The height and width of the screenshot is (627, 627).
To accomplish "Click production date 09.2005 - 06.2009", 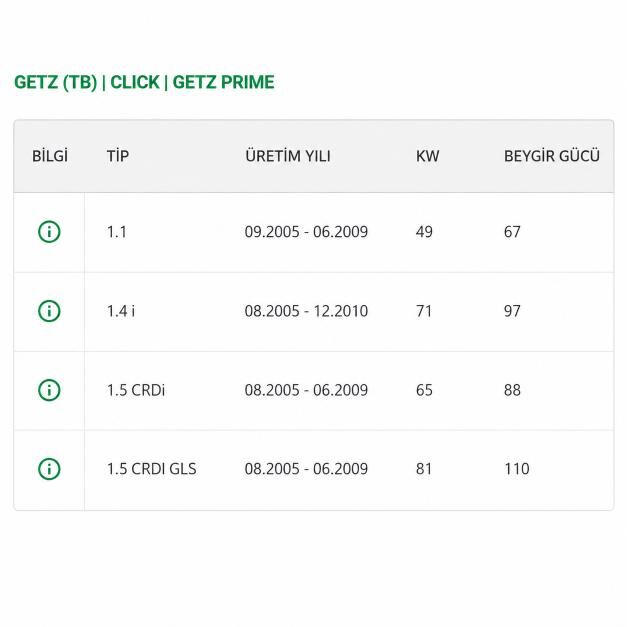I will [x=306, y=232].
